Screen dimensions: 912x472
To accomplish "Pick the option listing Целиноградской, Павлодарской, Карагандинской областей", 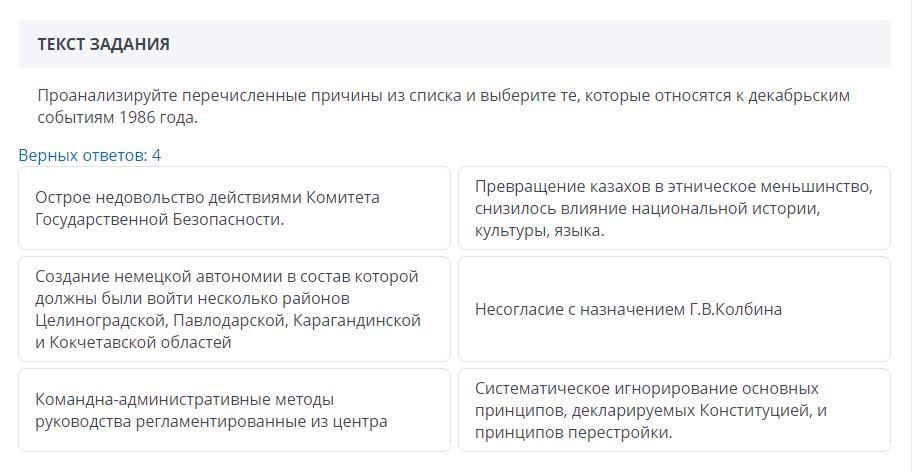I will click(x=234, y=309).
